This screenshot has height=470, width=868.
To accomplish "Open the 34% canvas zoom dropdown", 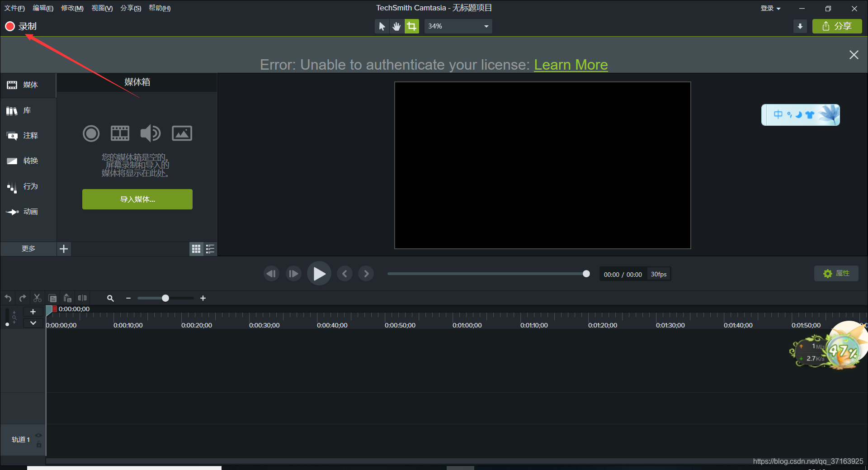I will click(x=458, y=26).
